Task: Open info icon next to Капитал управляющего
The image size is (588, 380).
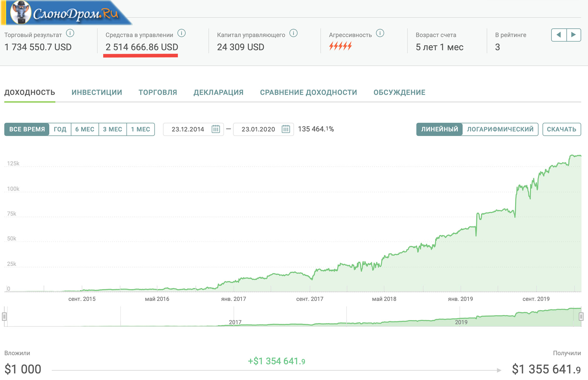Action: (x=293, y=33)
